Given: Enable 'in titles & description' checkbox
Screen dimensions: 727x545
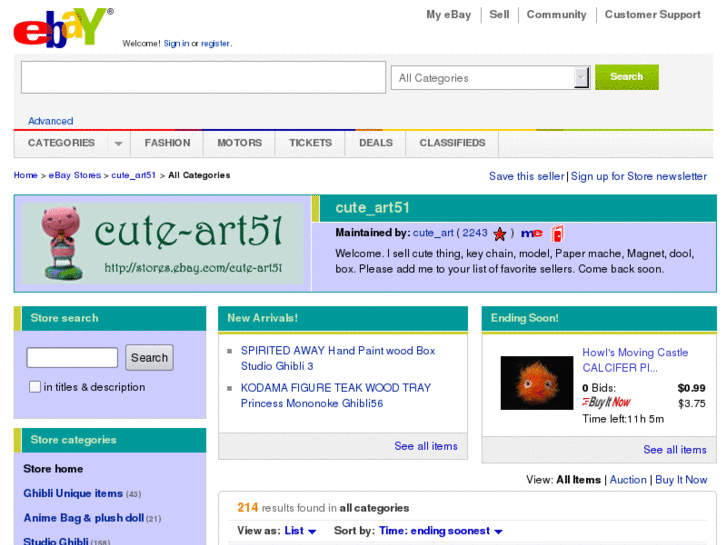Looking at the screenshot, I should pyautogui.click(x=35, y=386).
